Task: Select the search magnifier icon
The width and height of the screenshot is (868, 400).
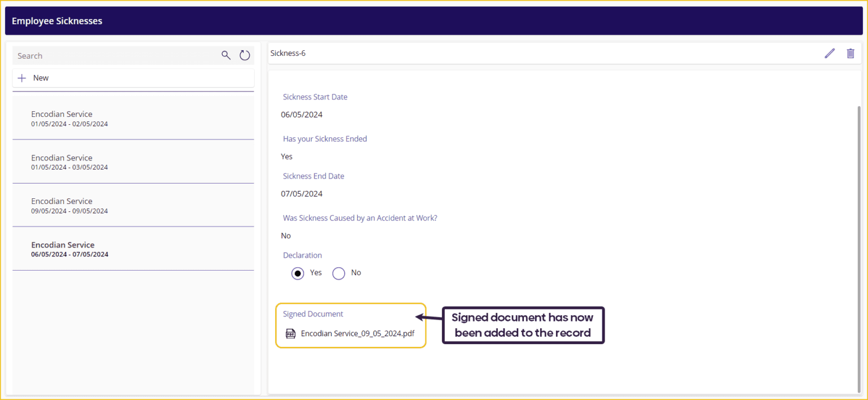Action: [x=225, y=55]
